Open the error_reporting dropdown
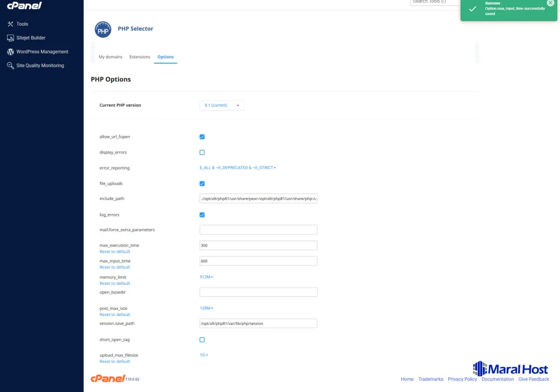The height and width of the screenshot is (392, 560). 238,167
